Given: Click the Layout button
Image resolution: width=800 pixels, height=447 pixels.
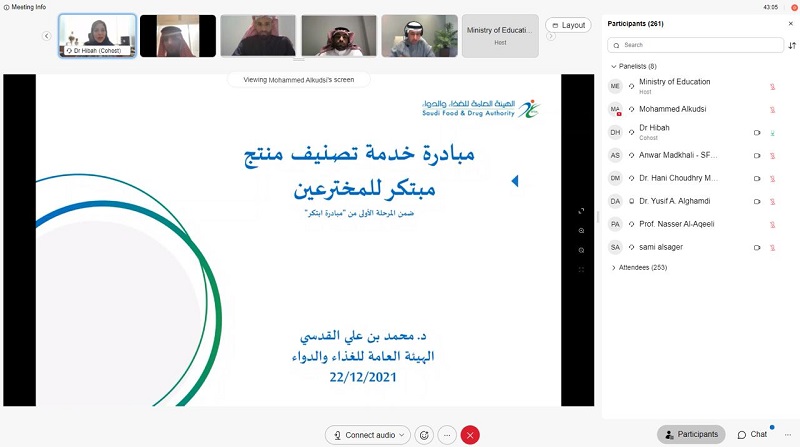Looking at the screenshot, I should tap(569, 25).
